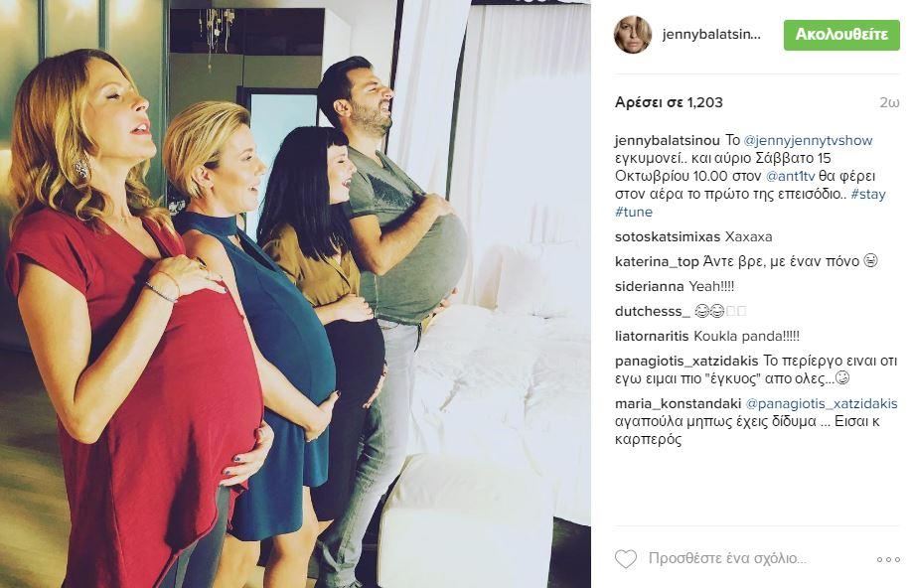Open the @ant1tv mention link
The height and width of the screenshot is (588, 912).
(x=791, y=176)
